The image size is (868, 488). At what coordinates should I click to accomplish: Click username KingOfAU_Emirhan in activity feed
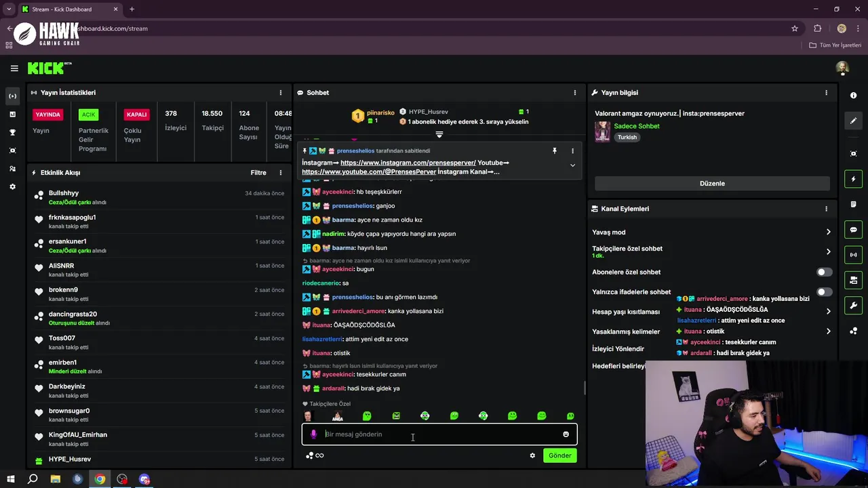[78, 434]
